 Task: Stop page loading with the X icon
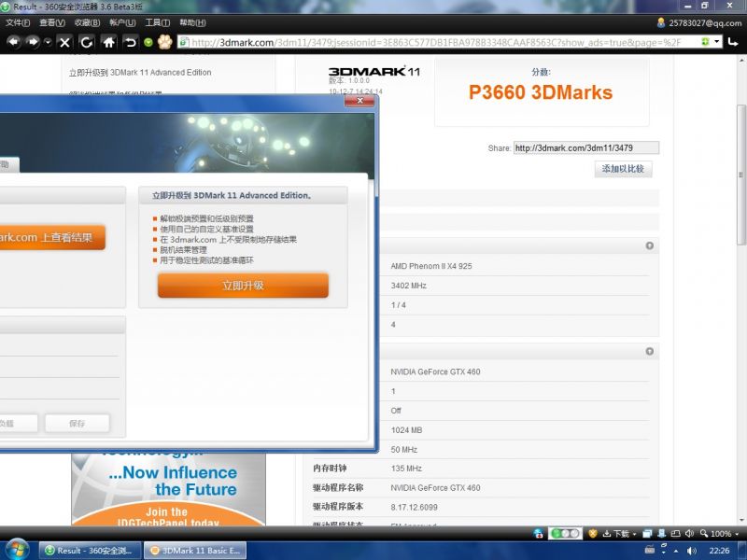[x=64, y=42]
